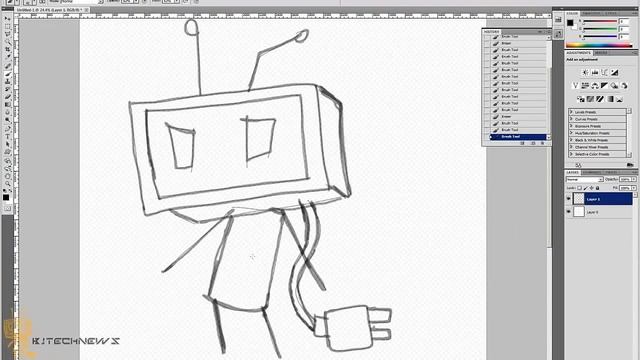The image size is (640, 360).
Task: Select the Spot Healing Brush tool
Action: pyautogui.click(x=7, y=66)
